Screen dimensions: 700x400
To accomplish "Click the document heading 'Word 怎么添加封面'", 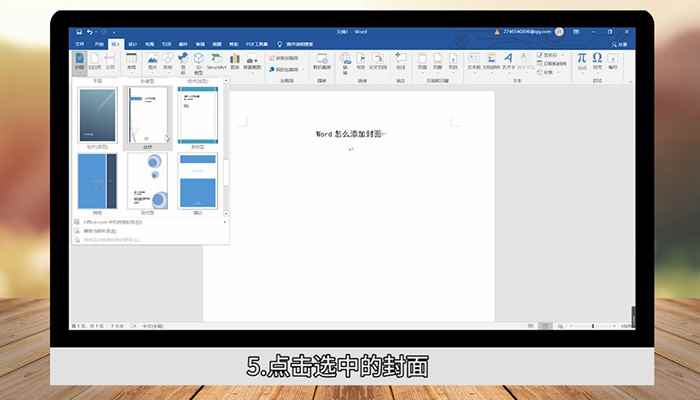I will [x=351, y=133].
